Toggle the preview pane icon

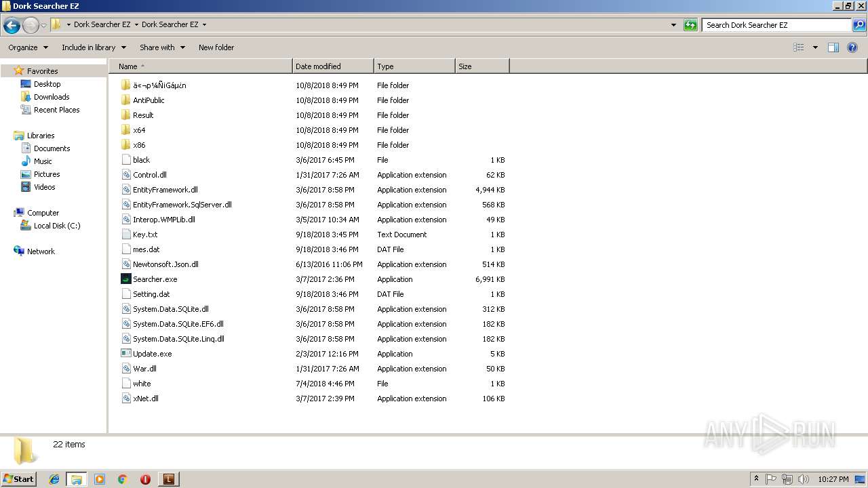click(833, 47)
